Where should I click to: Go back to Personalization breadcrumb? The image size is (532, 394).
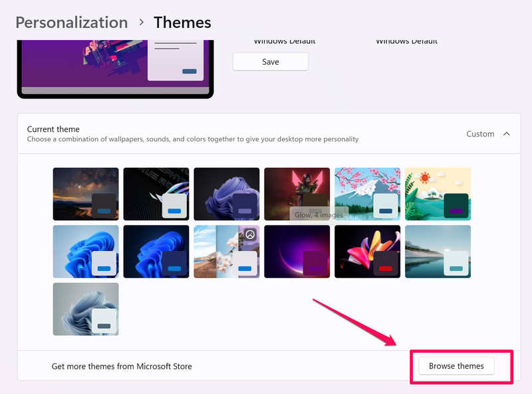(71, 22)
